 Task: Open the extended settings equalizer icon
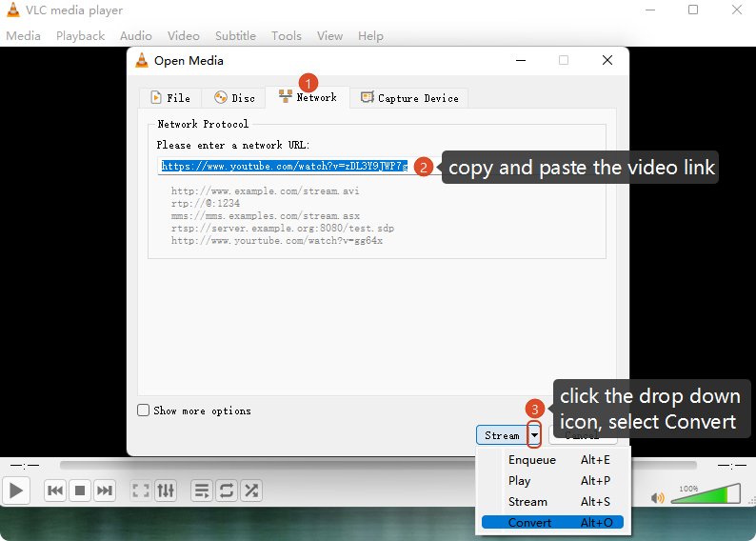tap(166, 491)
